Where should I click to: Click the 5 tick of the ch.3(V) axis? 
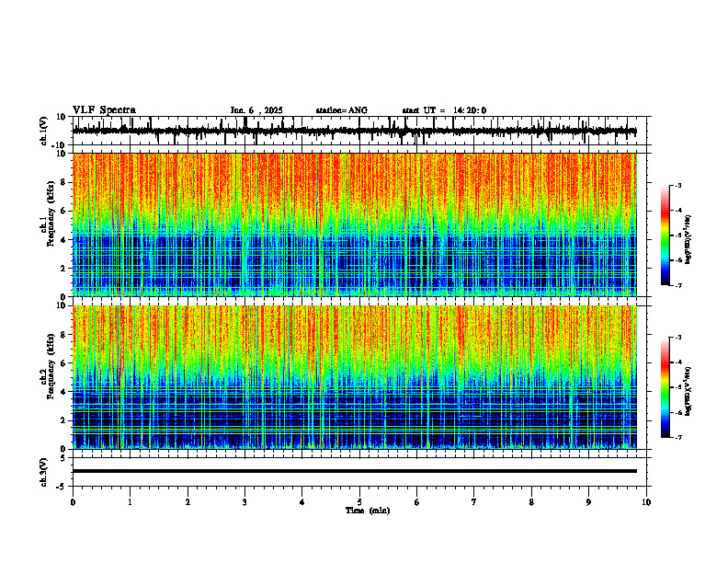63,458
